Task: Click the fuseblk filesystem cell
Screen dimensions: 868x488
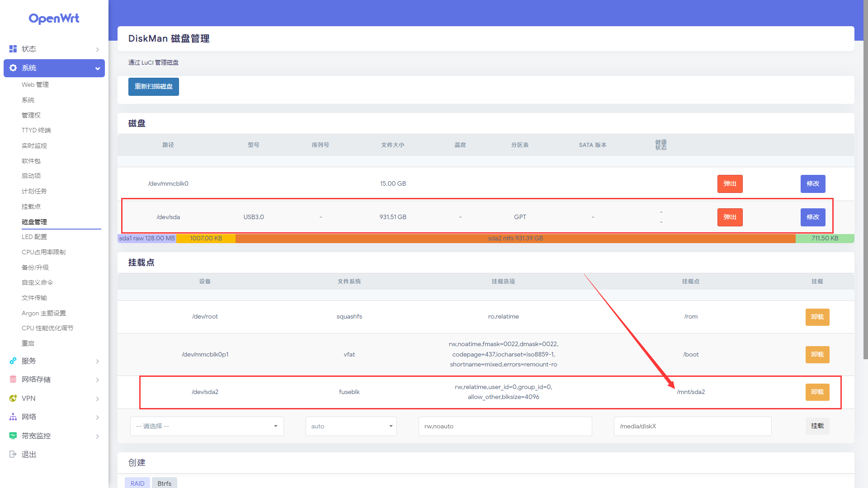Action: click(349, 392)
